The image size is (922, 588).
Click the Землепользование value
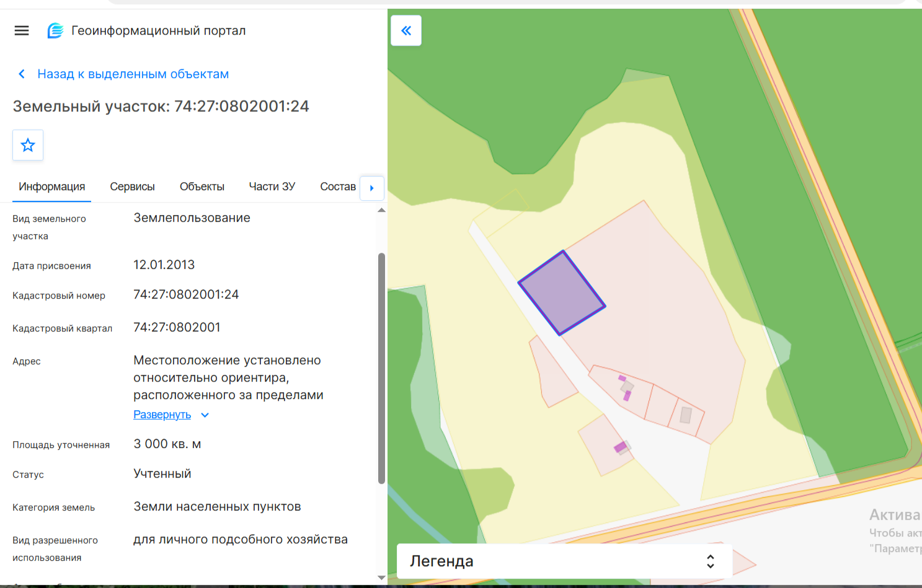tap(192, 217)
